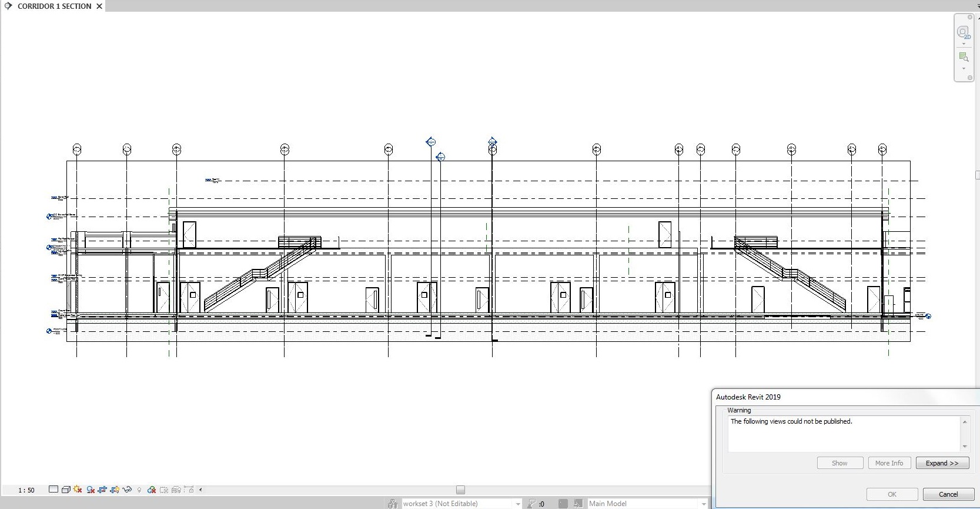Show or hide the crop region
This screenshot has height=509, width=980.
115,490
